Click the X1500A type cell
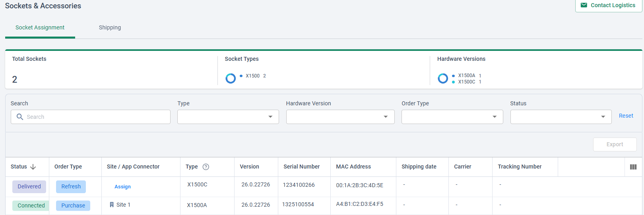 coord(197,205)
